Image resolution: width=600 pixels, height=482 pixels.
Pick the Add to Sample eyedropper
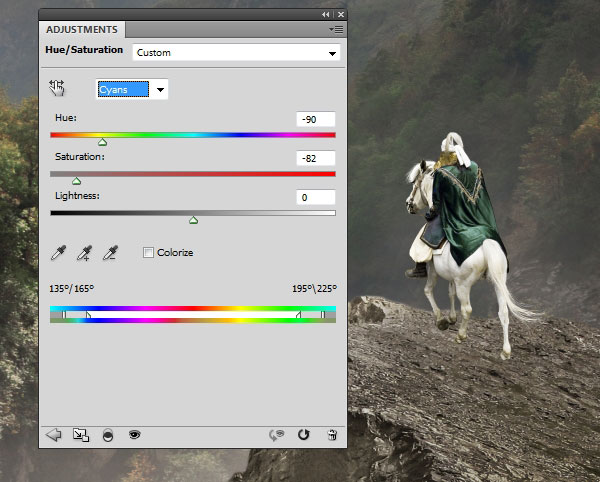84,253
